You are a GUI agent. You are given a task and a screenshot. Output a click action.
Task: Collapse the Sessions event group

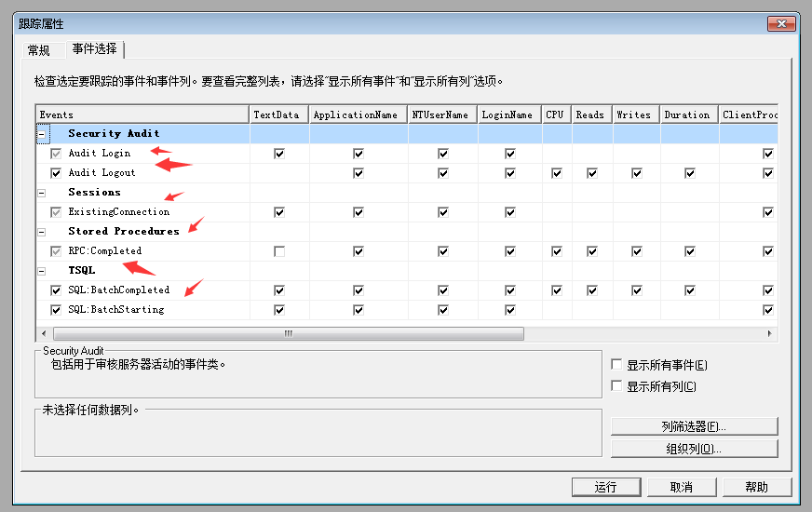[x=41, y=193]
